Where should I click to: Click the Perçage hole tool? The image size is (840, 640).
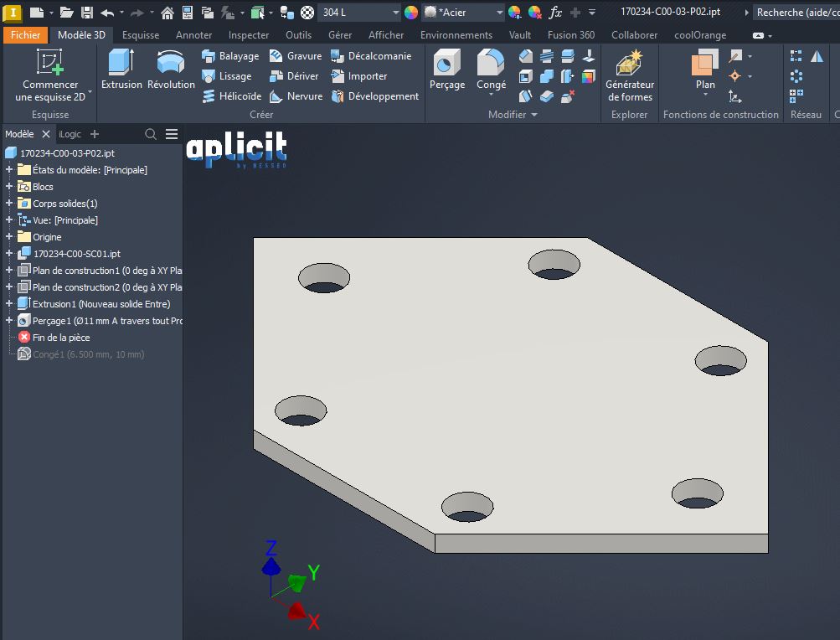(x=447, y=69)
